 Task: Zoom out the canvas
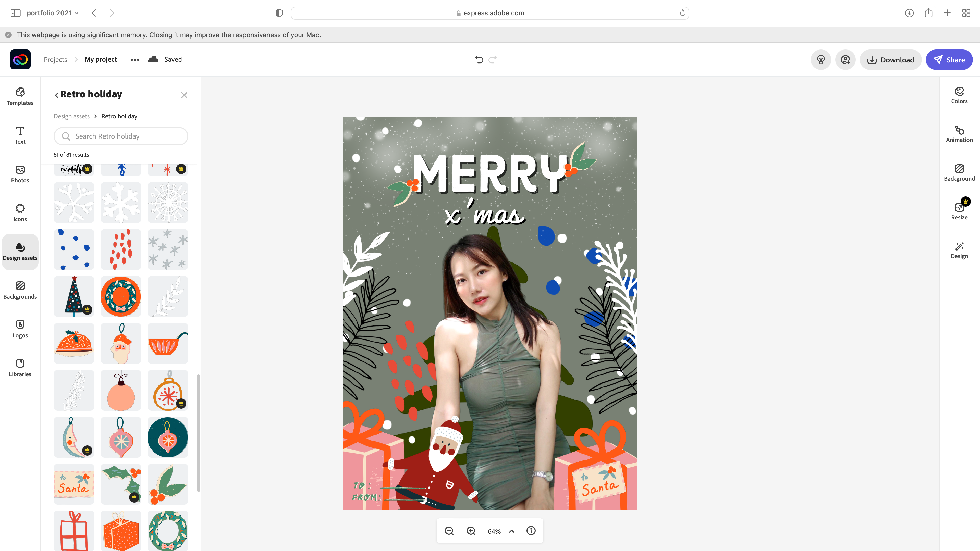coord(449,531)
